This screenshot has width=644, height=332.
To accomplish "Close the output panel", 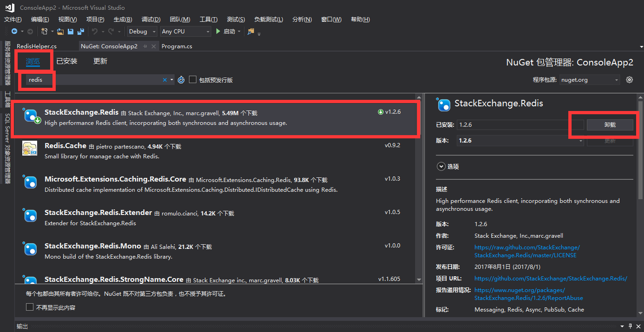I will pyautogui.click(x=638, y=326).
